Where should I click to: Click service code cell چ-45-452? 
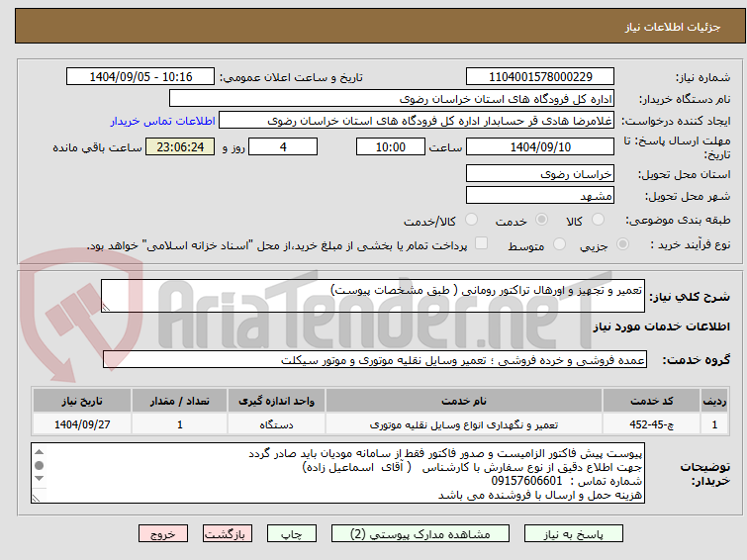coord(651,424)
